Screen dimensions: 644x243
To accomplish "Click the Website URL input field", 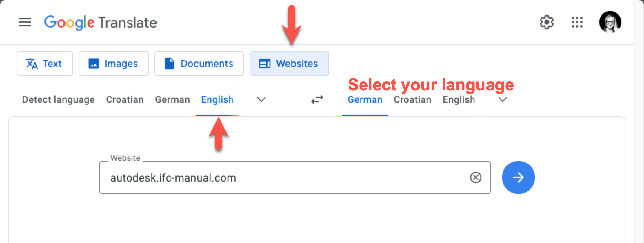I will pos(283,177).
